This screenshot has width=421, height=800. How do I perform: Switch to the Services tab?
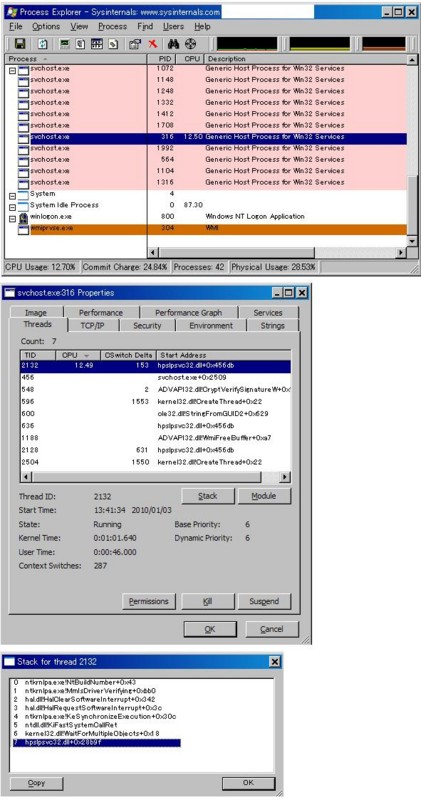(268, 313)
